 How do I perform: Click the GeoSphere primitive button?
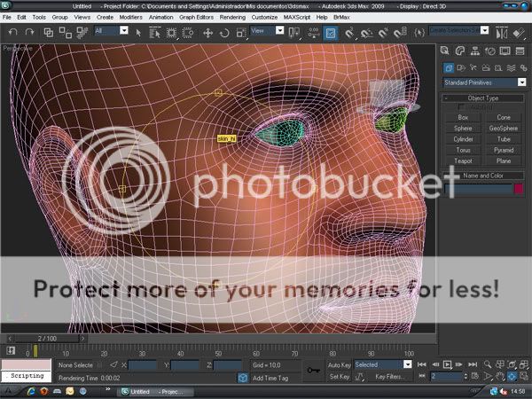(x=504, y=129)
